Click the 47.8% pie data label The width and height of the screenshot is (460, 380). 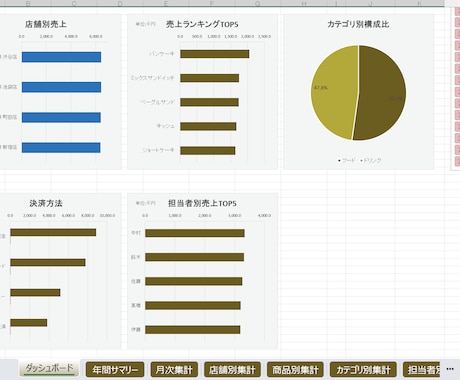point(321,88)
